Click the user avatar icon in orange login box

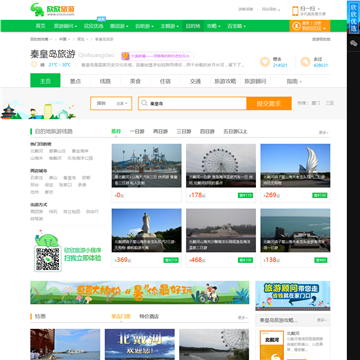click(296, 26)
